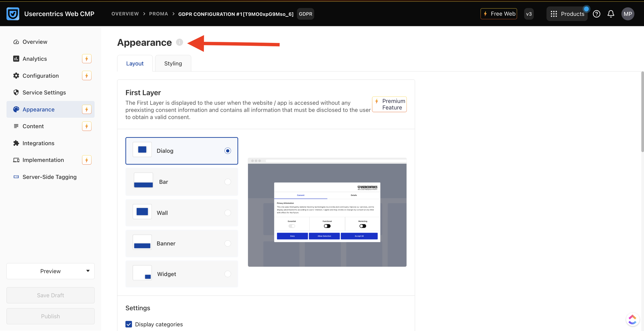This screenshot has width=644, height=331.
Task: Open Service Settings in the sidebar
Action: pos(50,92)
